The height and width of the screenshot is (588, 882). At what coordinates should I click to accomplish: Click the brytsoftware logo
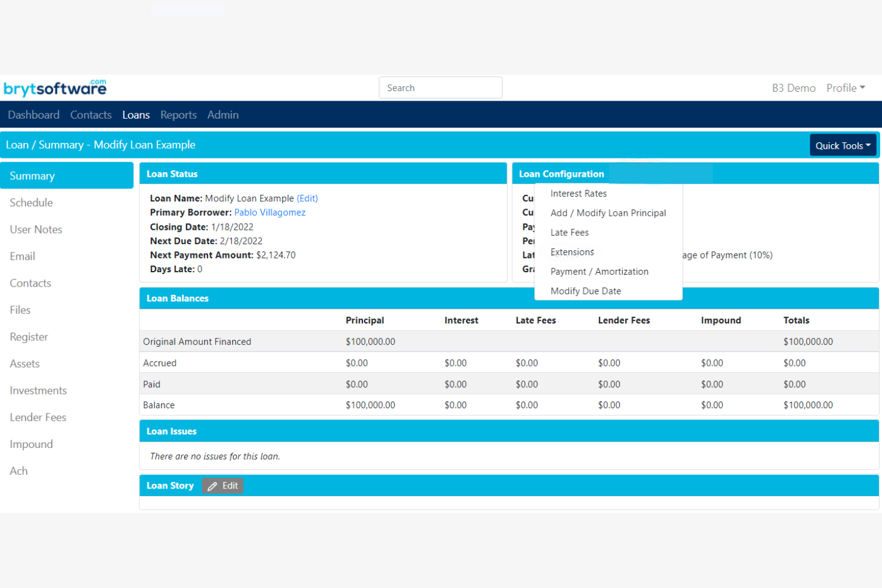[x=55, y=87]
